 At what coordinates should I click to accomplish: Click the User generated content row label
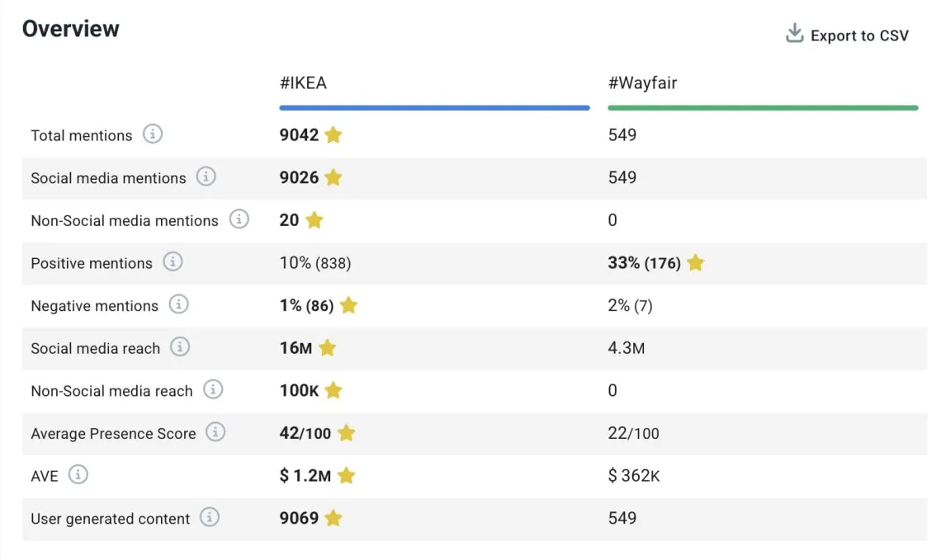[111, 519]
